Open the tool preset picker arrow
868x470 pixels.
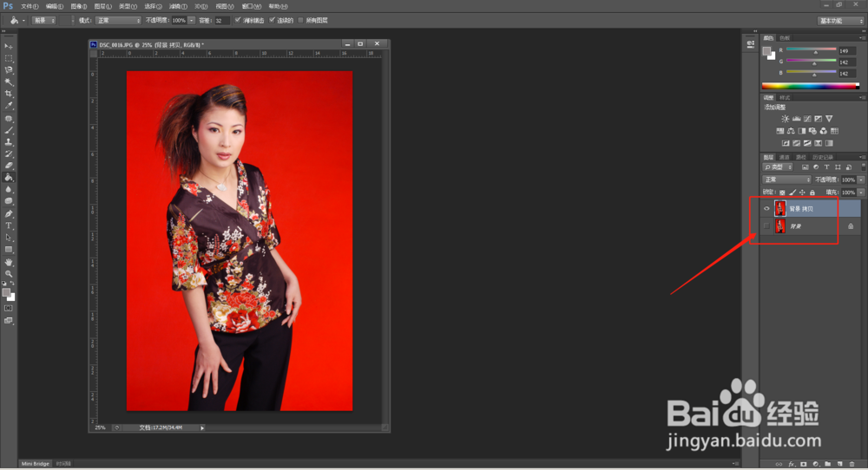tap(23, 21)
